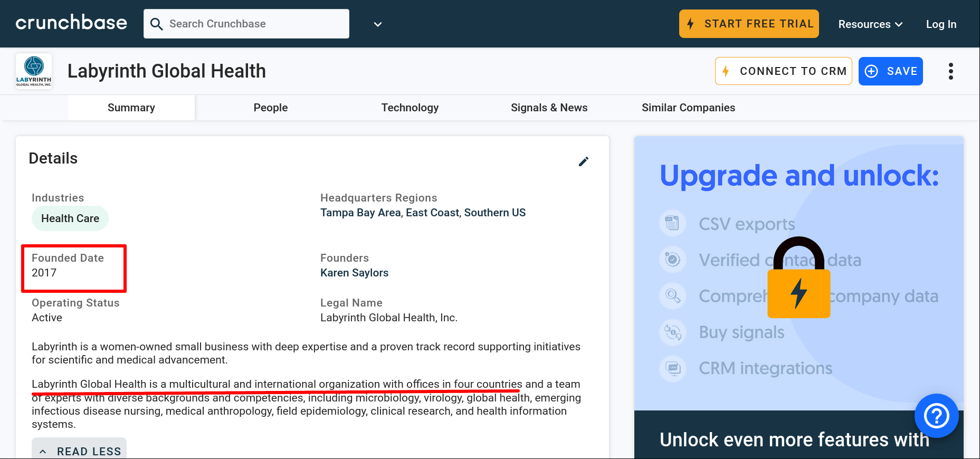Click the Log In link

coord(941,24)
